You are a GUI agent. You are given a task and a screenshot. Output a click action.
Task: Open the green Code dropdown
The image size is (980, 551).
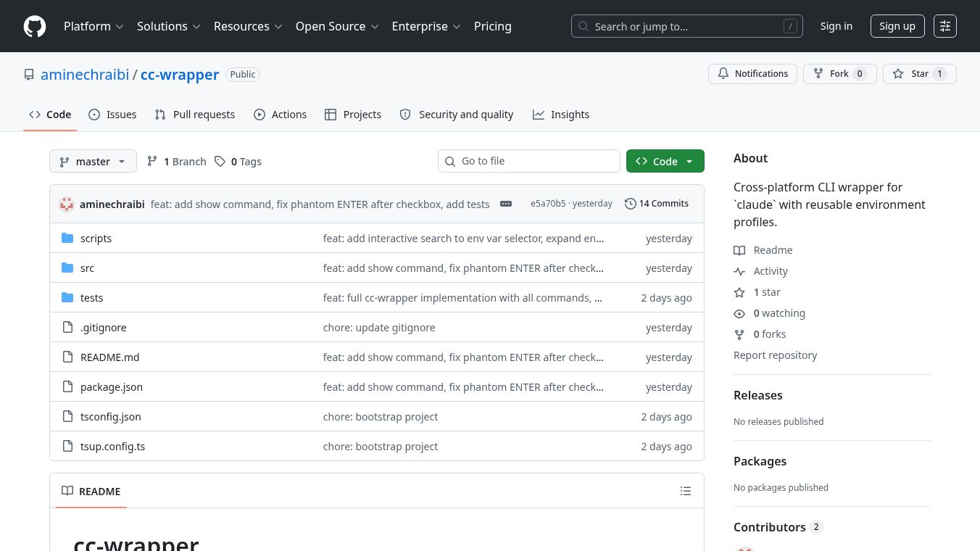[665, 162]
